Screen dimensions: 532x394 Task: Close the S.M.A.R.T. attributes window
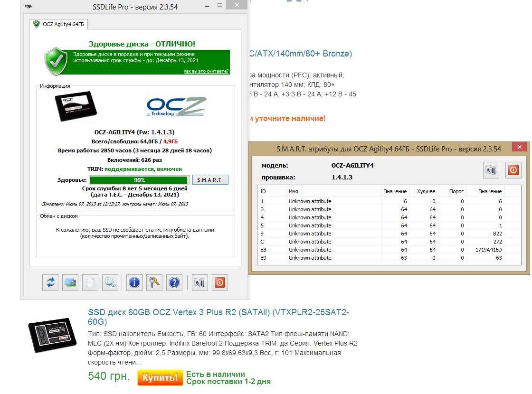[520, 147]
